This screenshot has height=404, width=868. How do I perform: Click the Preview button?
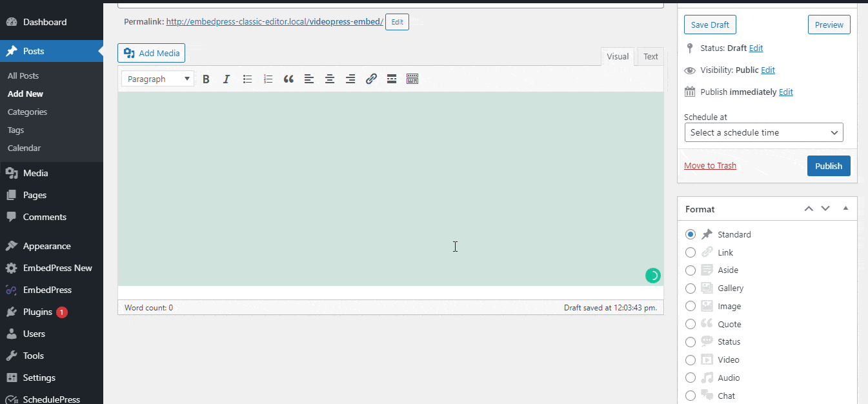[x=829, y=25]
